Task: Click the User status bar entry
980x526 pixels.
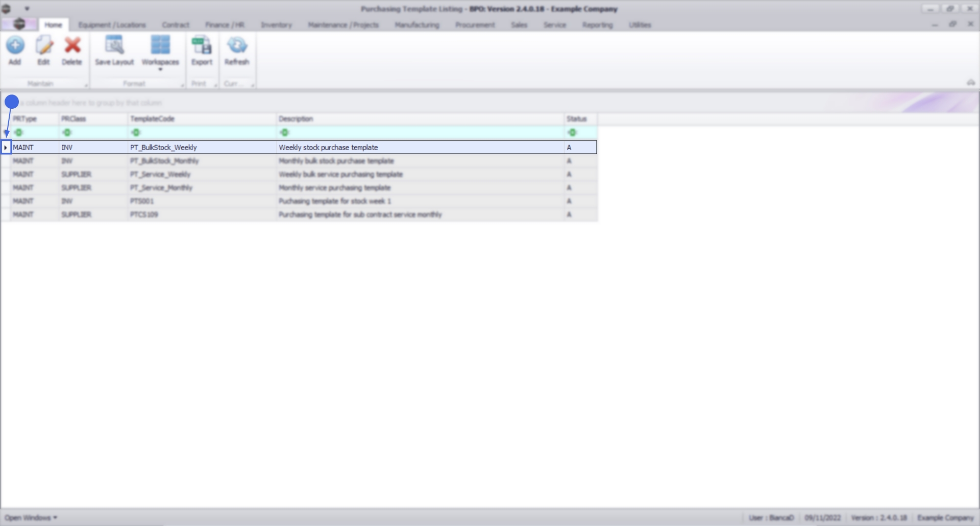Action: point(771,517)
